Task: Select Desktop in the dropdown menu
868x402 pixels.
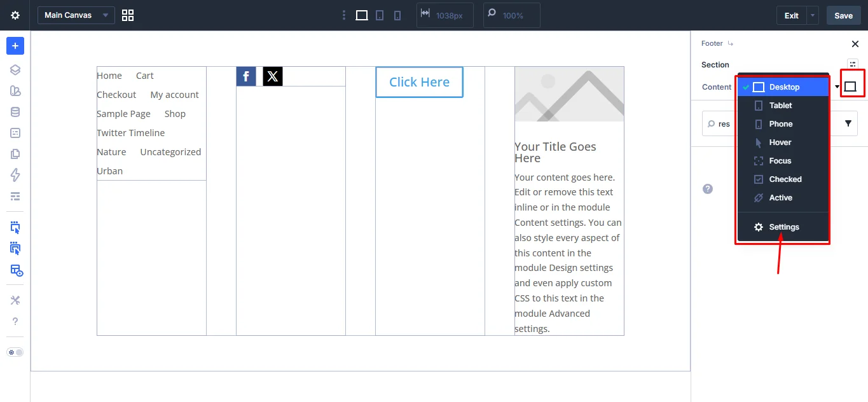Action: tap(783, 87)
